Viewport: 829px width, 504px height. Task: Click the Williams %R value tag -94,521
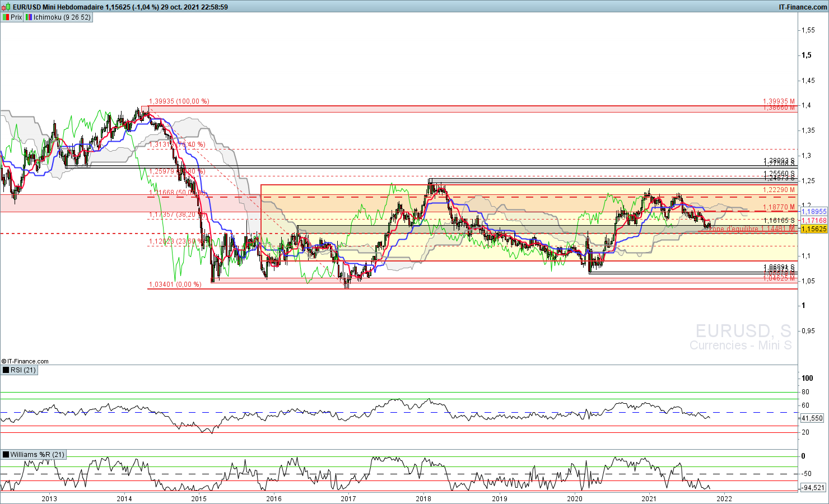[813, 488]
